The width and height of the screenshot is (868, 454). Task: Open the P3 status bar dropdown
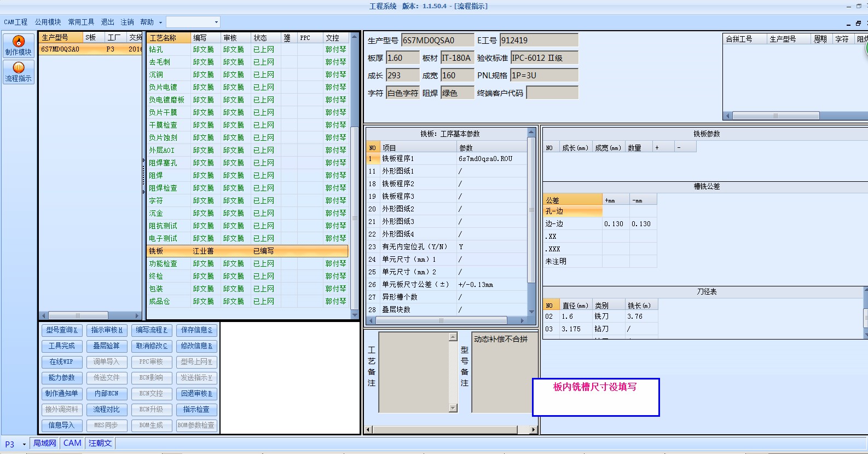tap(24, 444)
